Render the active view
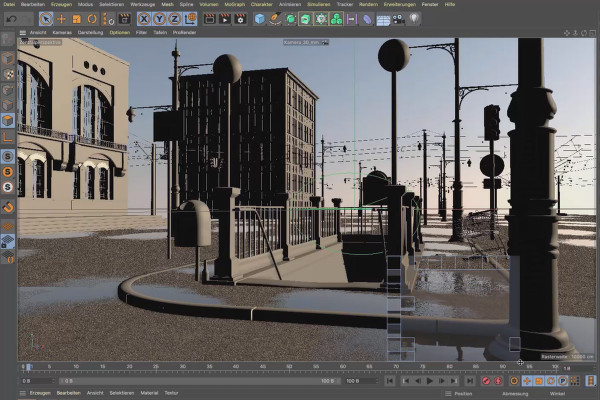Screen dimensions: 600x400 tap(209, 19)
